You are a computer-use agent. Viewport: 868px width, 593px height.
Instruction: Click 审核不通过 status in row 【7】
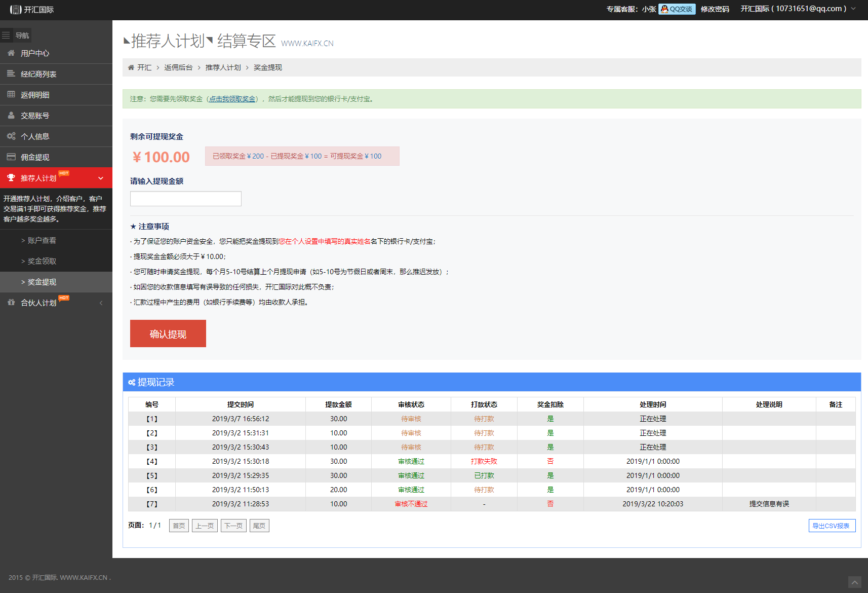tap(411, 504)
